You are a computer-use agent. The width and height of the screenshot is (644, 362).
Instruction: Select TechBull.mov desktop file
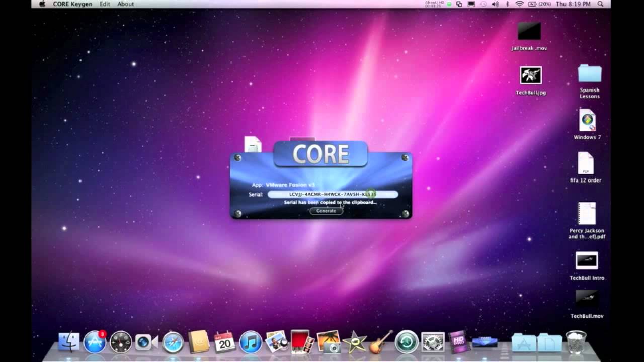(587, 304)
